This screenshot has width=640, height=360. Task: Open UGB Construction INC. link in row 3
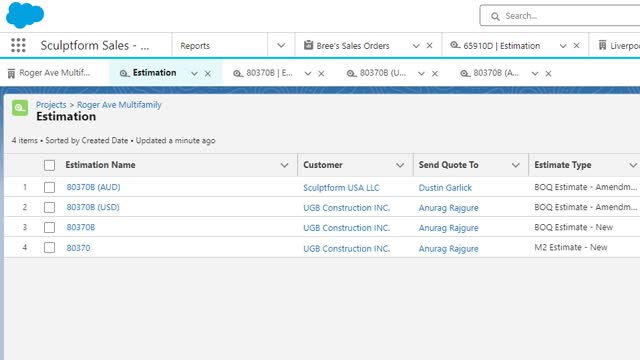[x=347, y=228]
